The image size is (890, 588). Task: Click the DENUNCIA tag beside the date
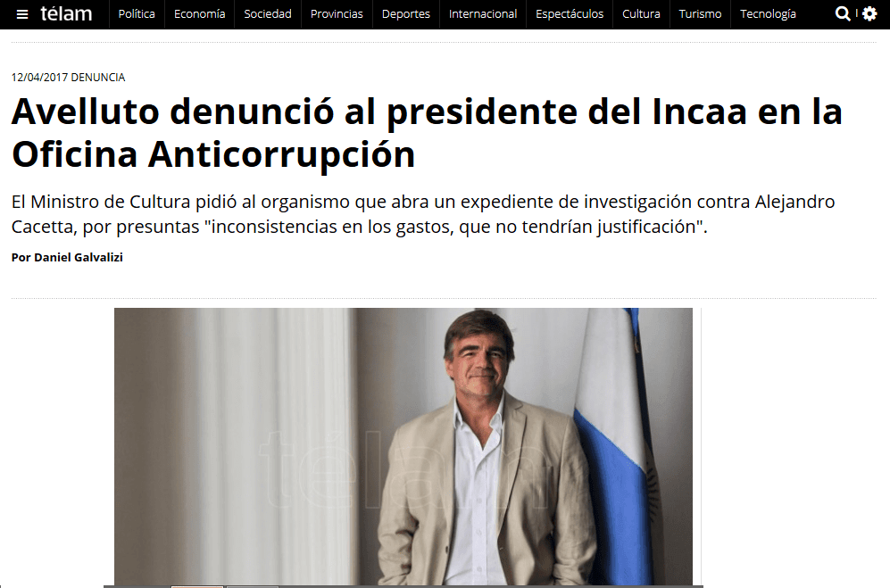click(x=97, y=78)
